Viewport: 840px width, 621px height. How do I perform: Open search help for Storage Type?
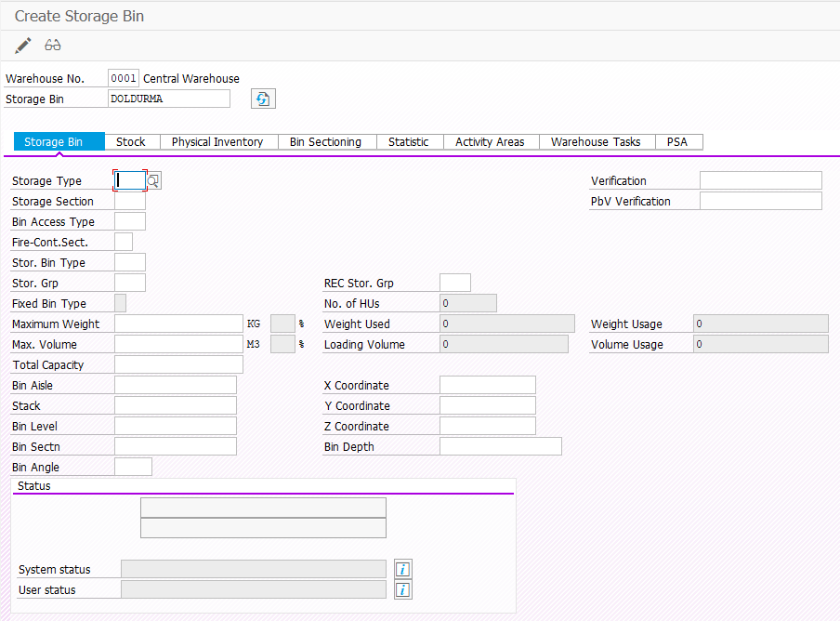click(154, 181)
